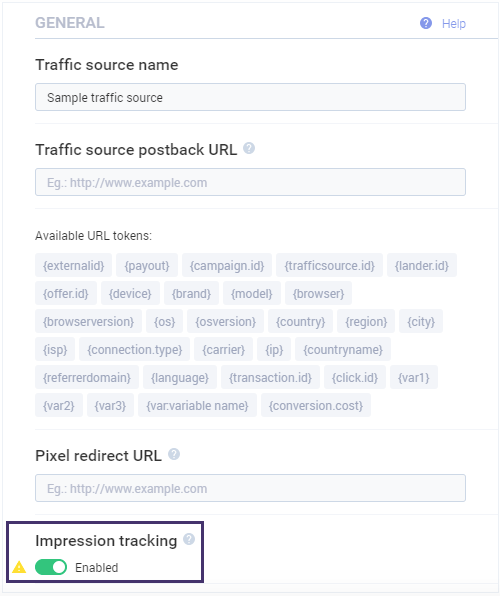Insert the {countryname} token
This screenshot has height=596, width=500.
[x=343, y=349]
